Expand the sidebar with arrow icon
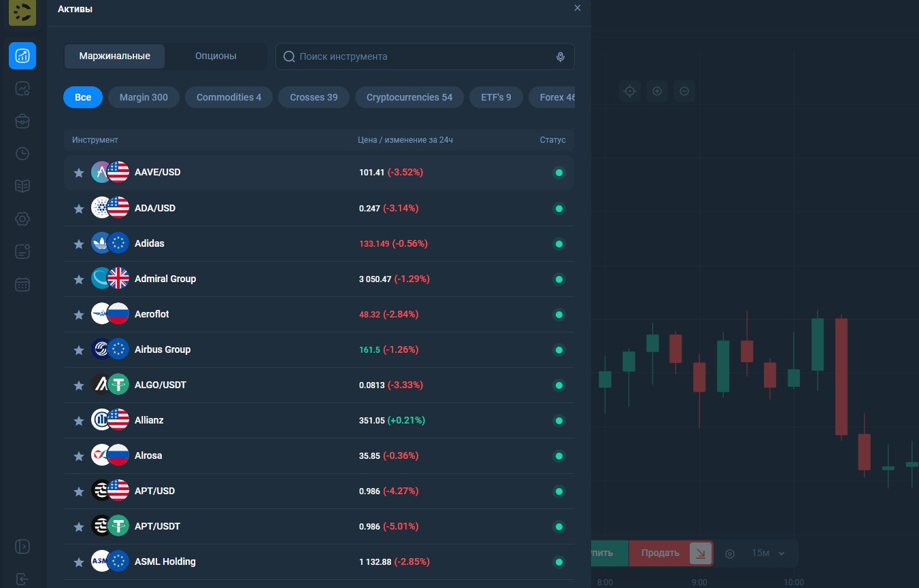The image size is (919, 588). coord(22,547)
